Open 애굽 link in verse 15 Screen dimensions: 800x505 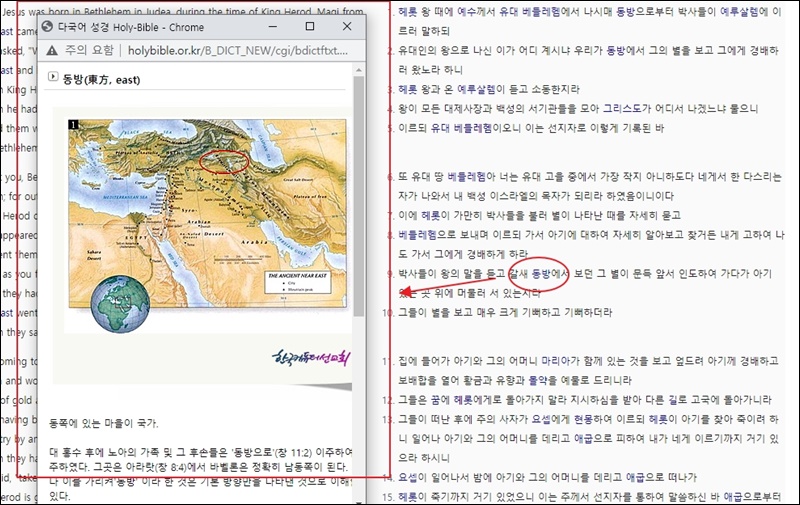[x=733, y=497]
